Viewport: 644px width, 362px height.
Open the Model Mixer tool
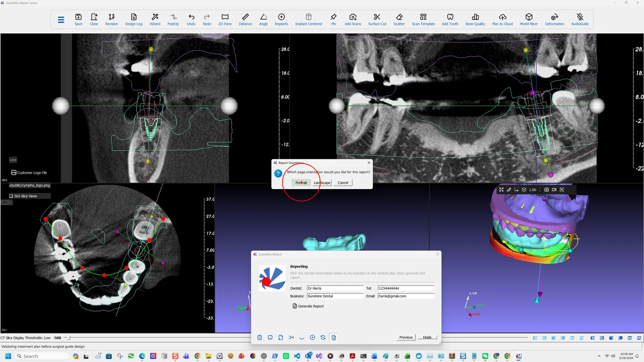click(x=529, y=19)
